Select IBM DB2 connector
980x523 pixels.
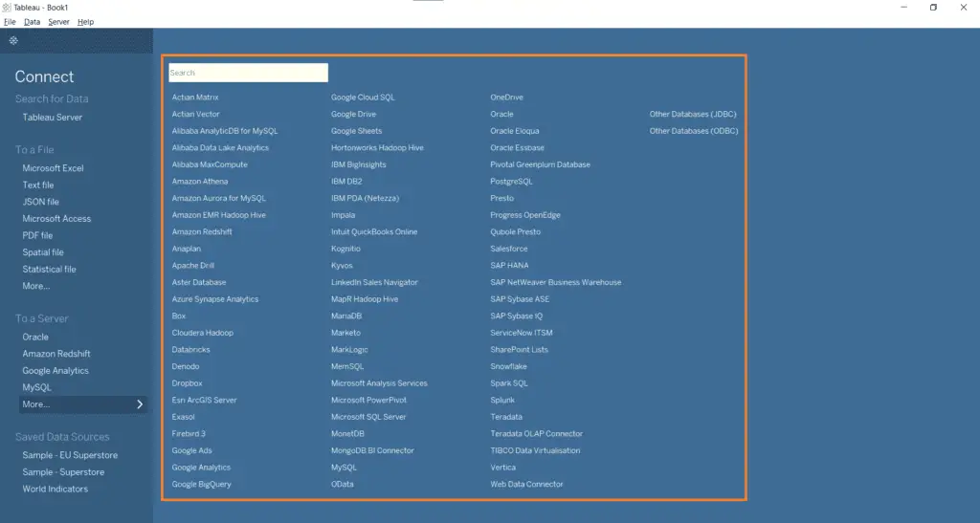(x=346, y=182)
